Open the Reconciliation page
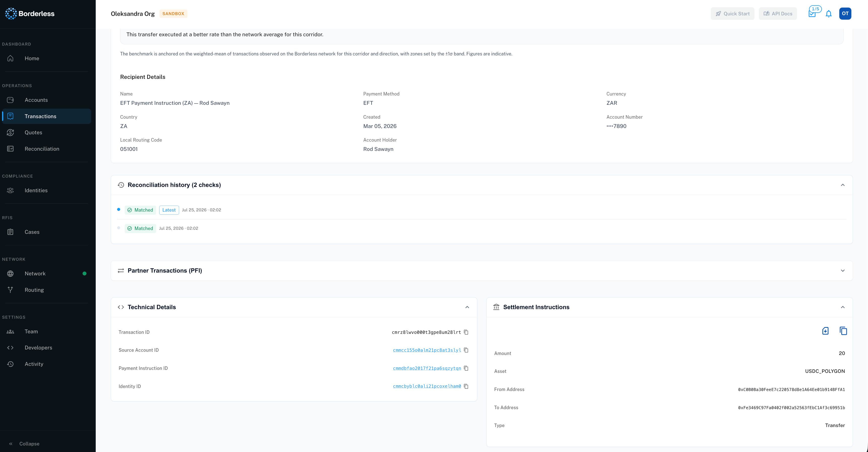 pyautogui.click(x=47, y=149)
